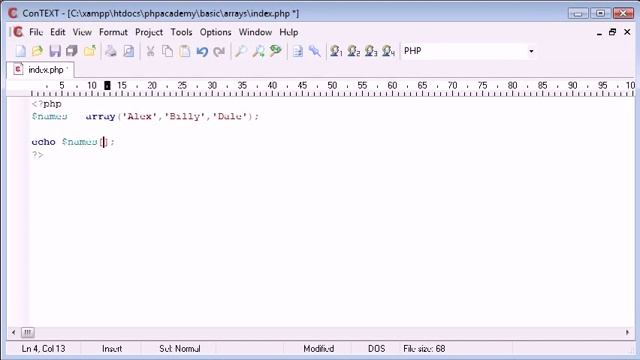Open a file using the toolbar folder icon
This screenshot has height=360, width=640.
click(x=38, y=51)
